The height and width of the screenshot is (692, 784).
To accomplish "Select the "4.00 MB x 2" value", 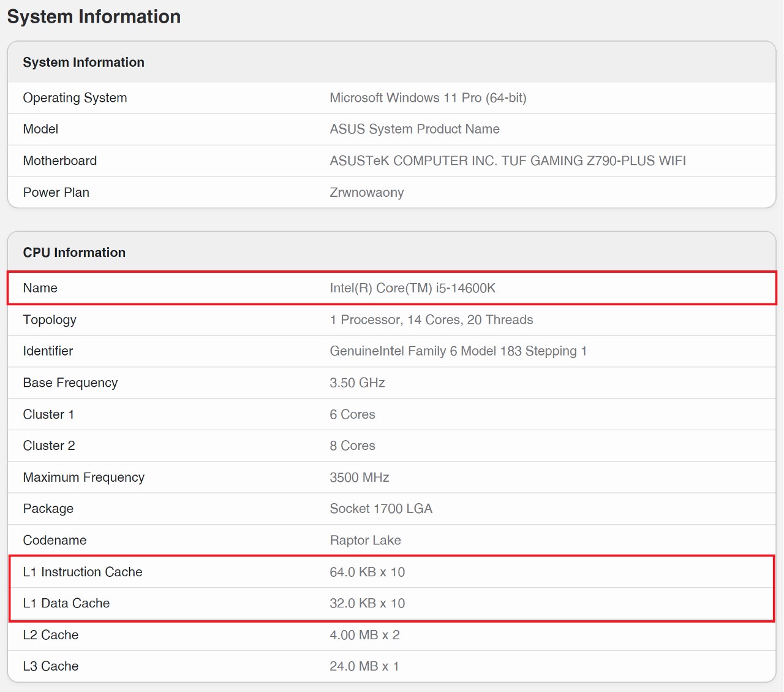I will pyautogui.click(x=365, y=635).
